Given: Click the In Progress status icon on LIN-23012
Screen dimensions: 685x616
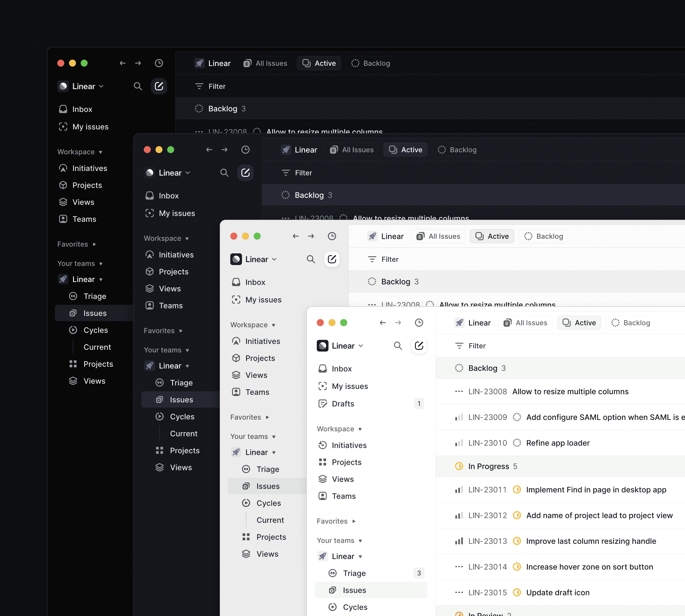Looking at the screenshot, I should 517,515.
